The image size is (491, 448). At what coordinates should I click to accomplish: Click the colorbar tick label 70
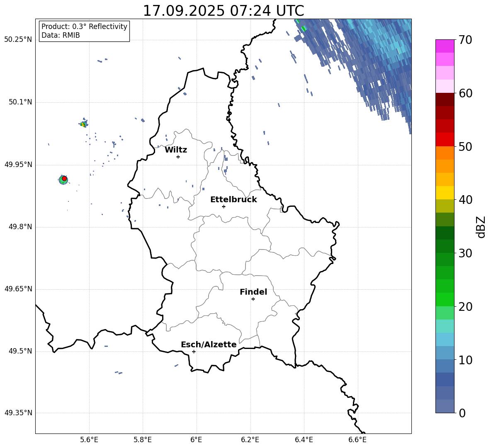[465, 40]
